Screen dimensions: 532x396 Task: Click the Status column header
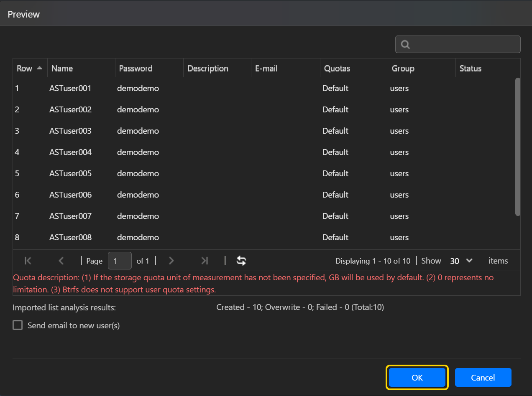pyautogui.click(x=471, y=69)
